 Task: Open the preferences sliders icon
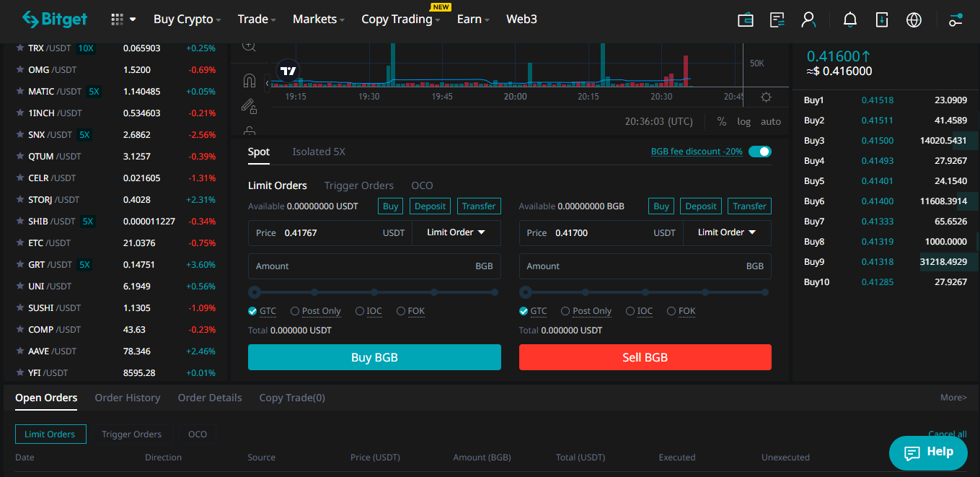[x=955, y=19]
